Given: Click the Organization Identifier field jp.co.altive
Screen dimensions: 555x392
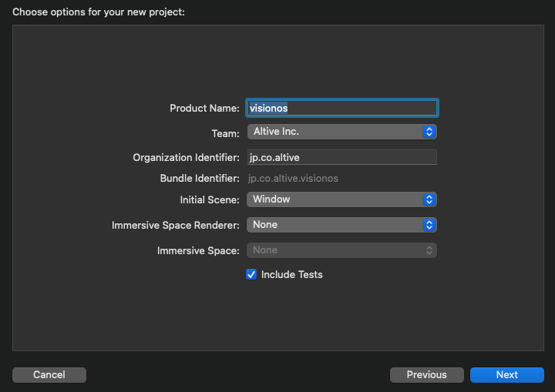Looking at the screenshot, I should [x=342, y=157].
